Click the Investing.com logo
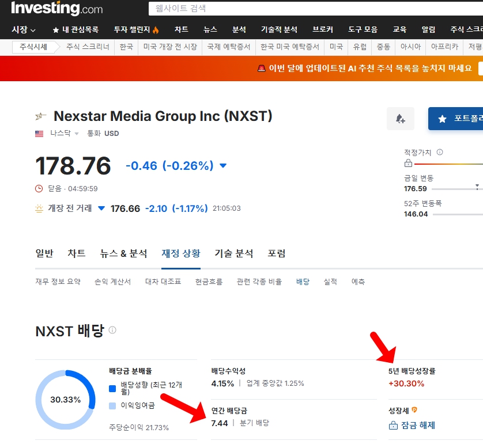483x448 pixels. click(x=56, y=8)
